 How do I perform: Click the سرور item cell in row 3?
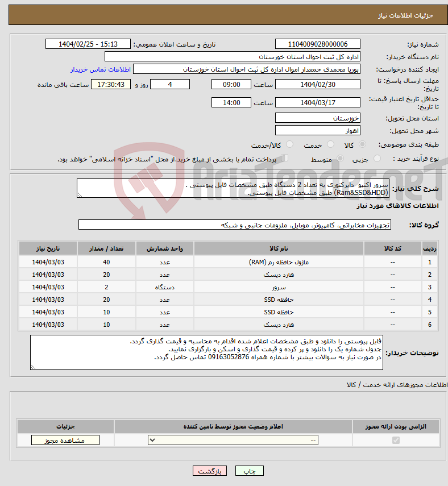point(279,287)
